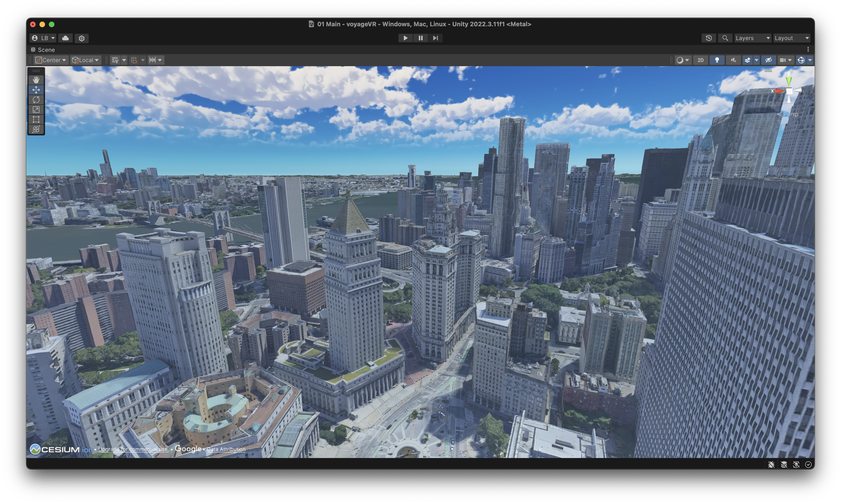Image resolution: width=841 pixels, height=504 pixels.
Task: Expand grid snapping options arrow
Action: click(143, 60)
